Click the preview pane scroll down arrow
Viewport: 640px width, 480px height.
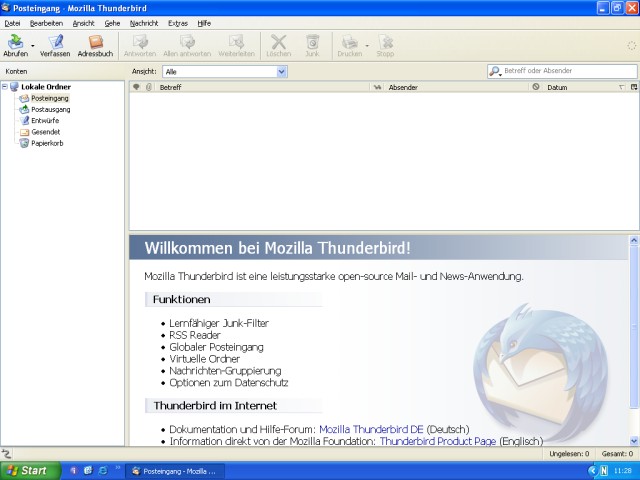tap(634, 441)
